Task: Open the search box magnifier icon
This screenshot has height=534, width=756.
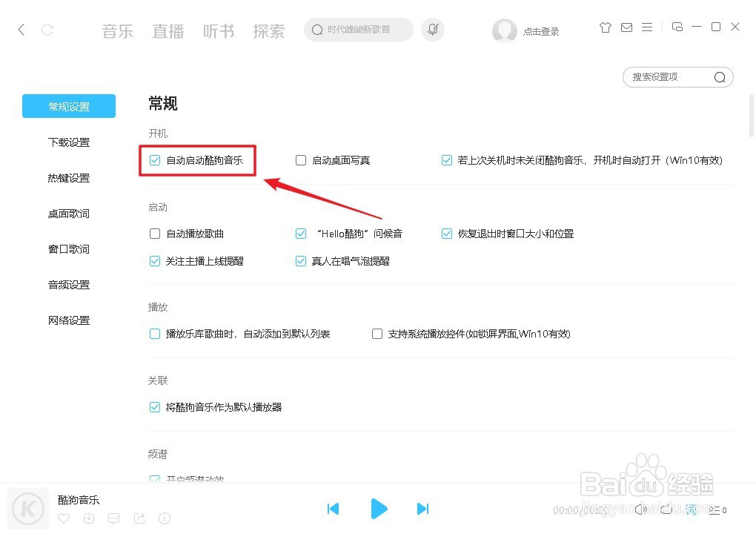Action: 316,30
